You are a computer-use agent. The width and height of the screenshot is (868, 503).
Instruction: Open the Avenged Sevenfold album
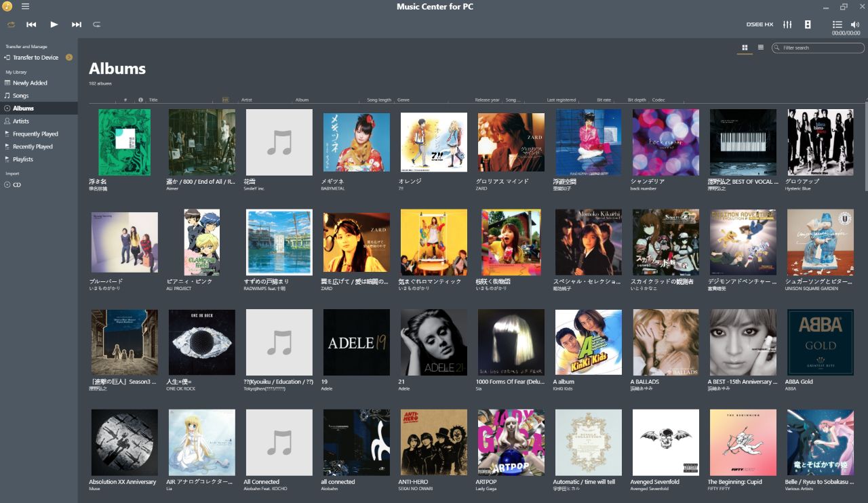point(666,442)
